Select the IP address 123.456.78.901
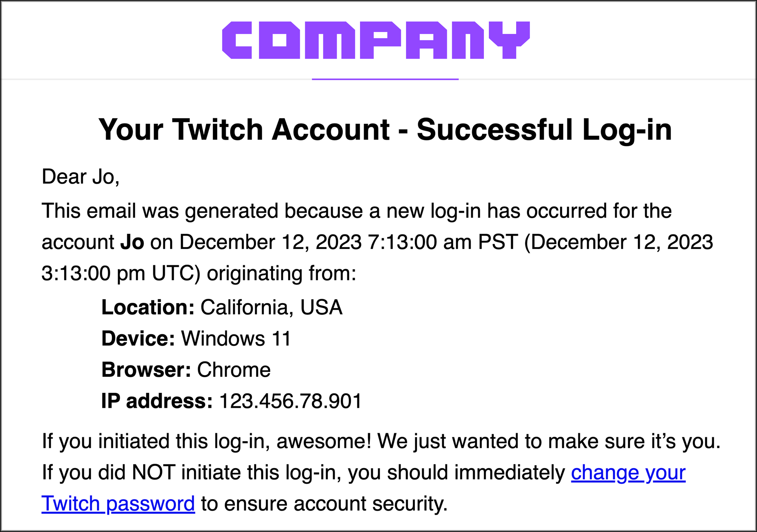Screen dimensions: 757x532 click(290, 401)
